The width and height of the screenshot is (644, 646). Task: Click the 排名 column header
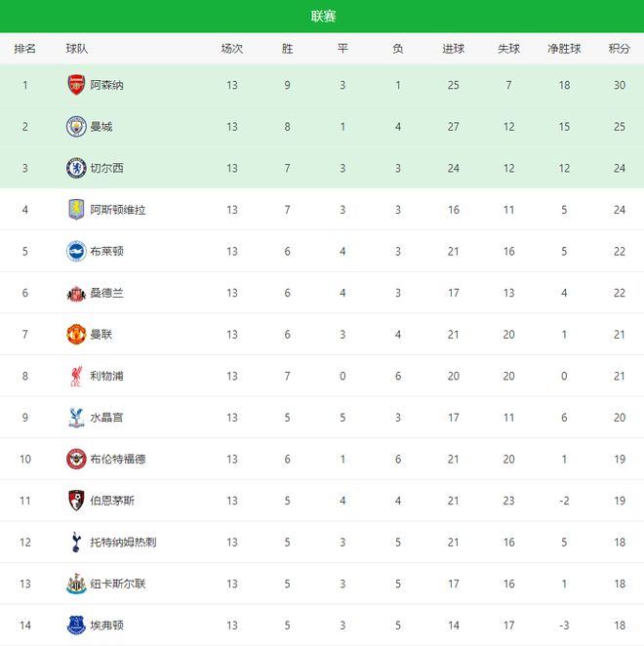tap(25, 49)
